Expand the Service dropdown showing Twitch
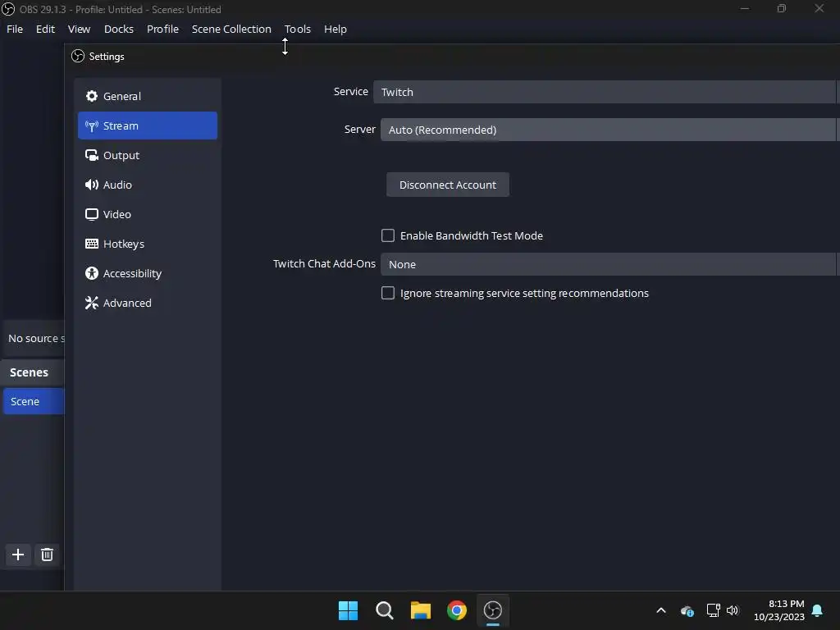The width and height of the screenshot is (840, 630). (606, 92)
